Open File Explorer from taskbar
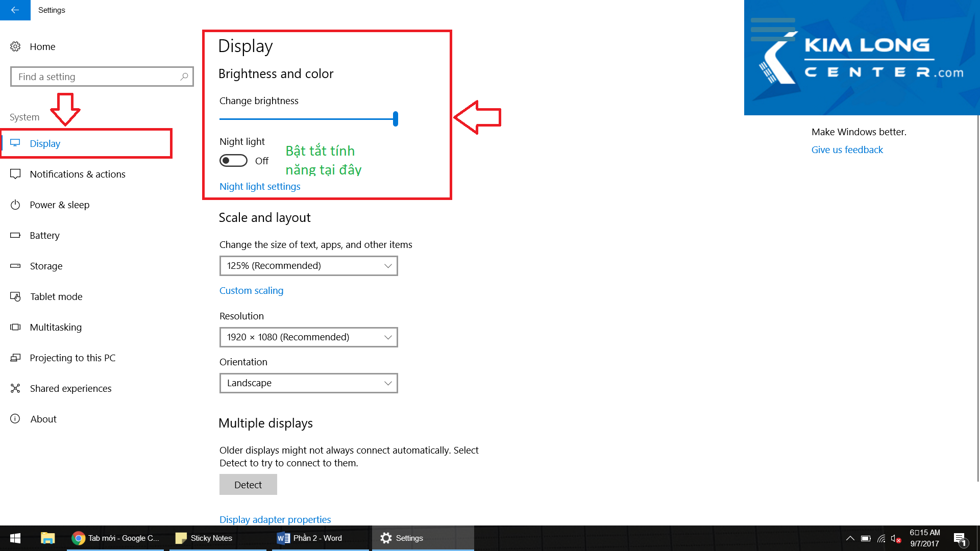This screenshot has height=551, width=980. [x=47, y=538]
